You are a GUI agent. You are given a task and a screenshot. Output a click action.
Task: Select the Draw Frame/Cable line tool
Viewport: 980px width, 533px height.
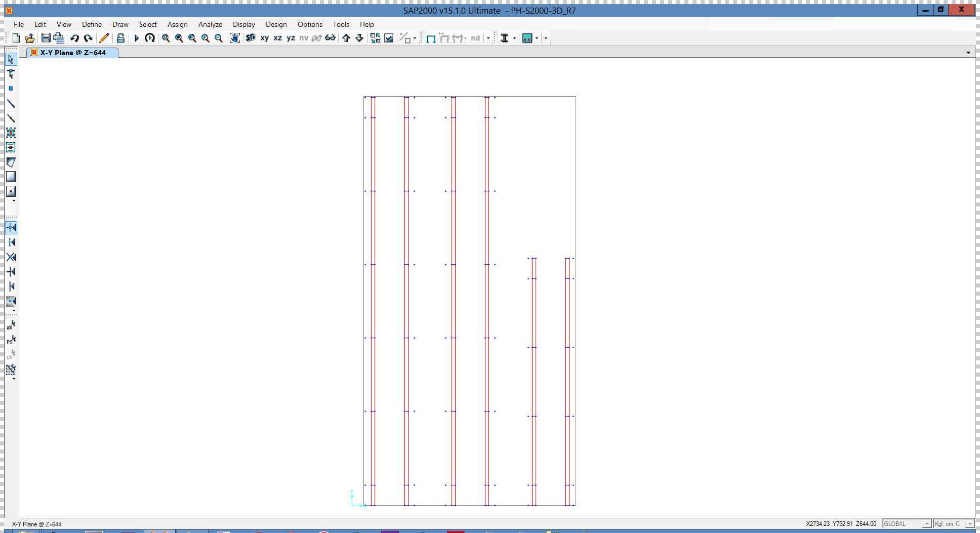(x=11, y=103)
